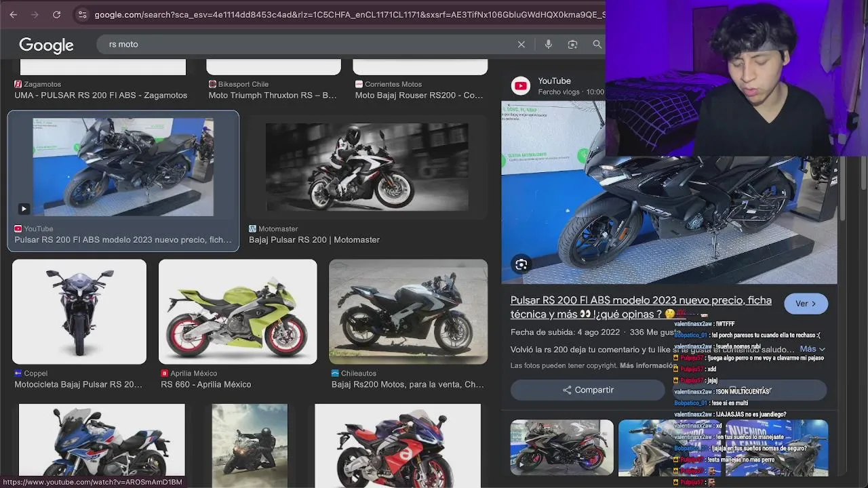Image resolution: width=868 pixels, height=488 pixels.
Task: Click the YouTube logo in preview panel
Action: [x=521, y=85]
